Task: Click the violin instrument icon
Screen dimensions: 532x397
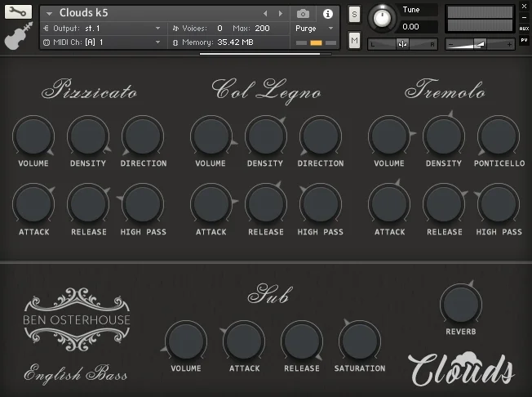Action: 18,36
